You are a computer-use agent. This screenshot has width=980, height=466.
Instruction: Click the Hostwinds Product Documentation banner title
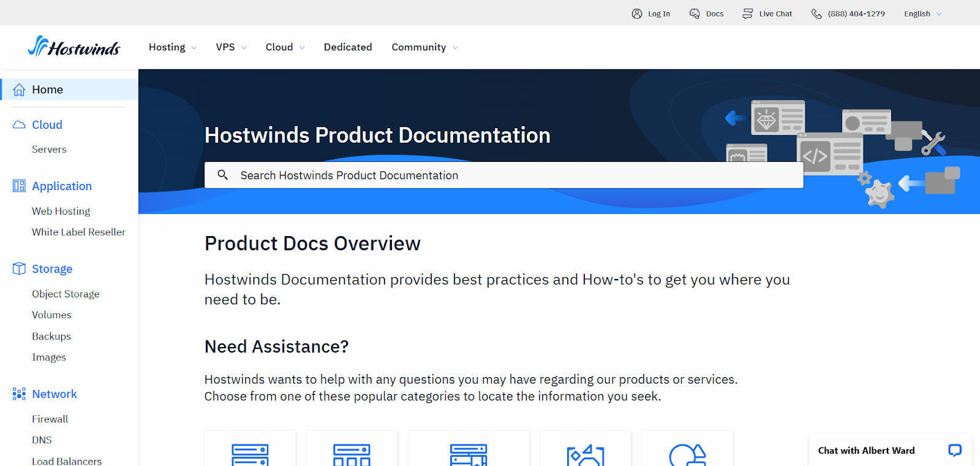tap(377, 135)
